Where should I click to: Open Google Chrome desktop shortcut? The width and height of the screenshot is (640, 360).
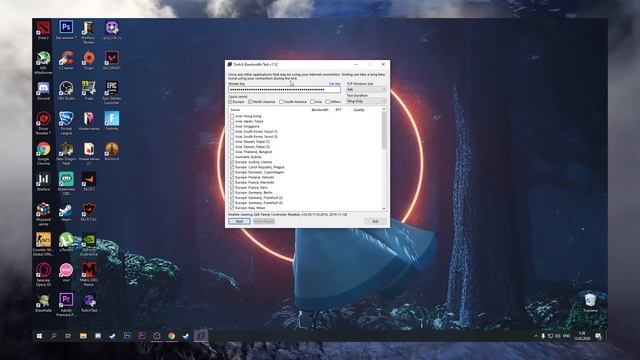point(43,153)
